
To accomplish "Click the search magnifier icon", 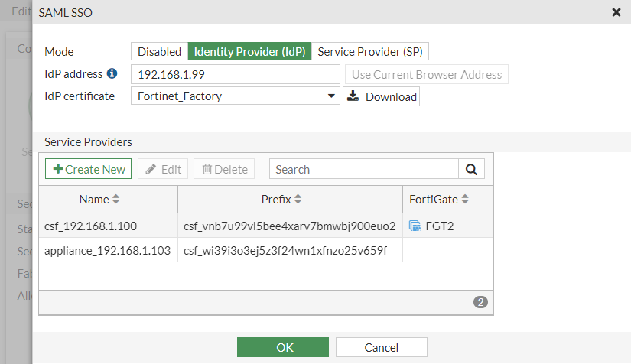I will pyautogui.click(x=471, y=169).
